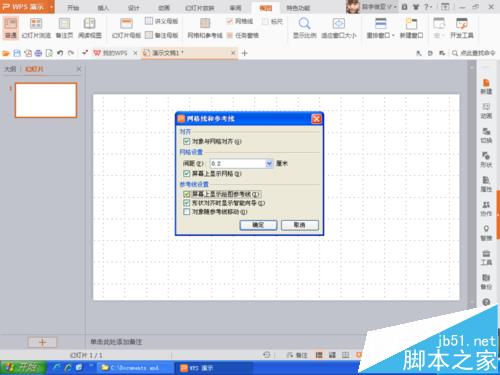Open 备份 panel in right sidebar
The image size is (500, 375).
486,282
